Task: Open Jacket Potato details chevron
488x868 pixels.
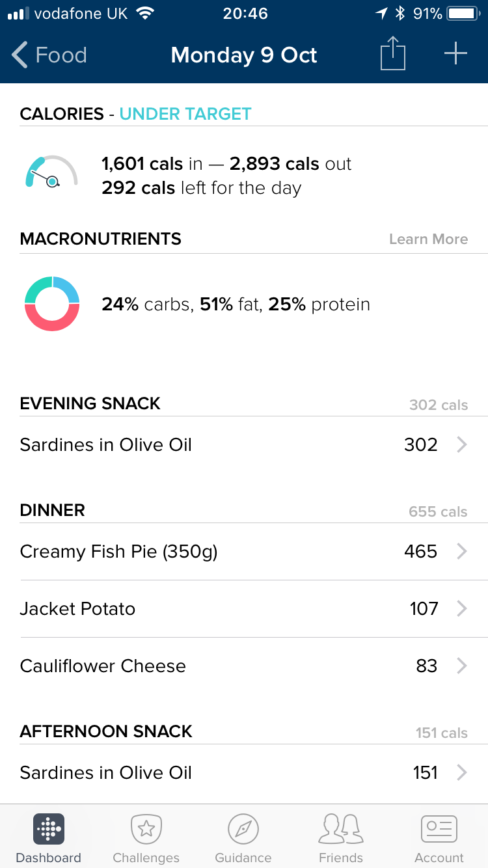Action: (461, 609)
